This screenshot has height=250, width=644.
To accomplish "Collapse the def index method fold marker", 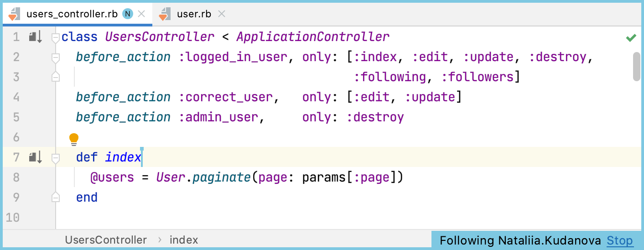I will coord(56,158).
